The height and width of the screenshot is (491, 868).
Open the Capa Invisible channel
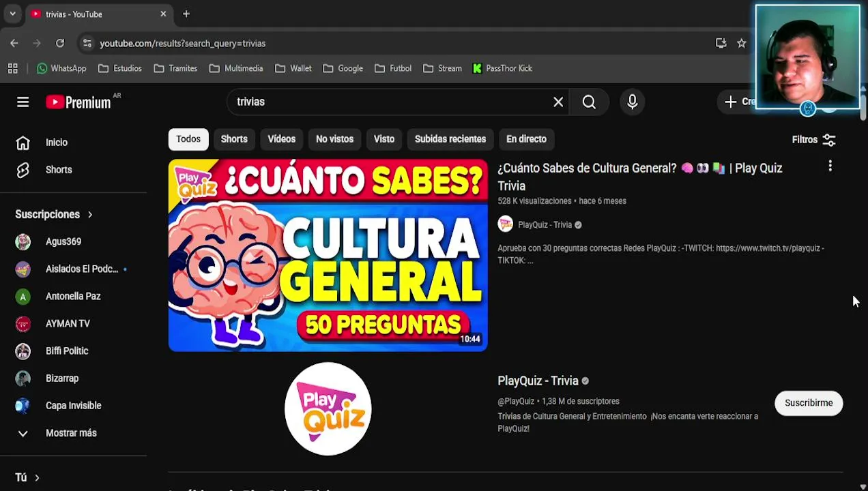(x=73, y=405)
